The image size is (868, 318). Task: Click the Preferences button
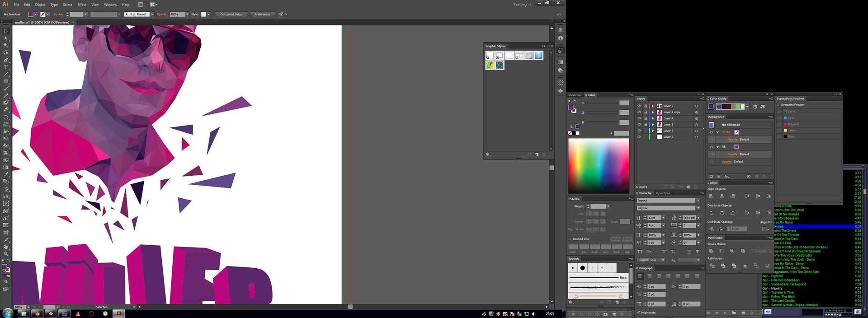[x=262, y=14]
